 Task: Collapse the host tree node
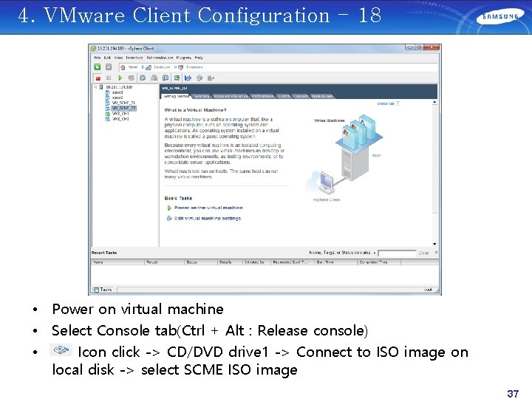95,87
